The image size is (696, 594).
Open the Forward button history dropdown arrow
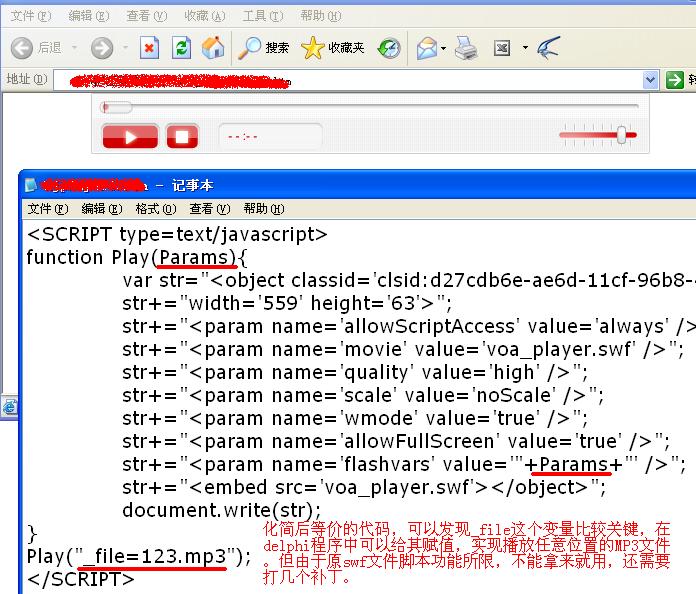(125, 47)
